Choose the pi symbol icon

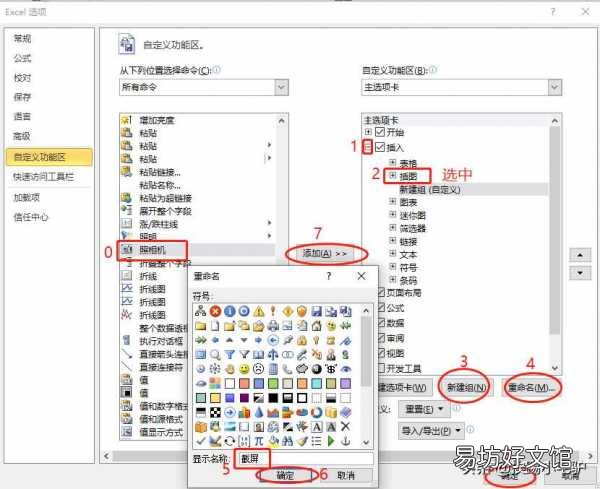[259, 441]
